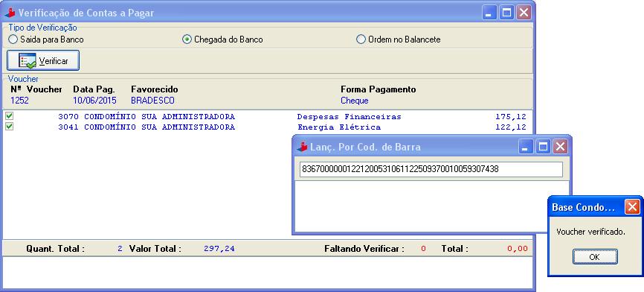Click the amount 175,12
Screen dimensions: 644x292
[511, 117]
